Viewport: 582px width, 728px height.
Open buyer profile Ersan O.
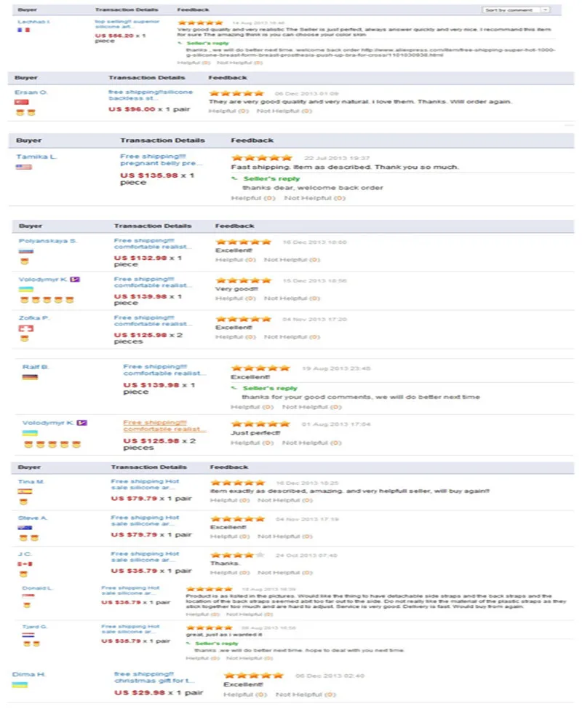click(x=31, y=92)
